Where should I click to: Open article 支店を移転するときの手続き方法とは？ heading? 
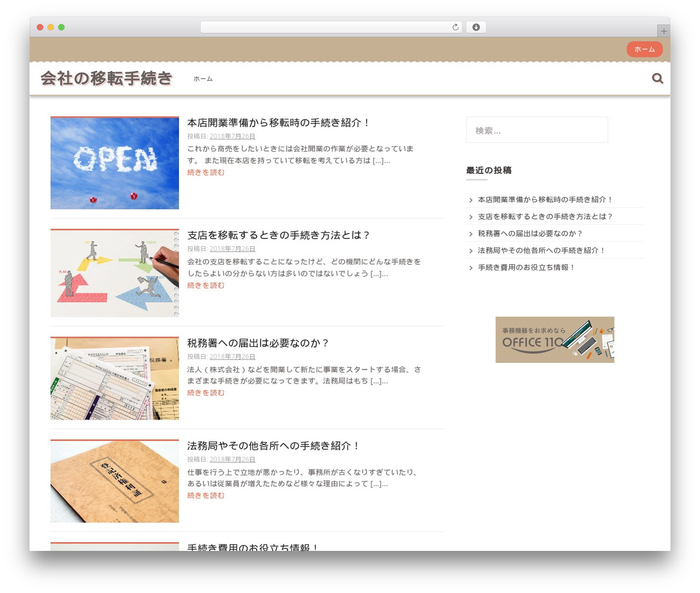[278, 235]
